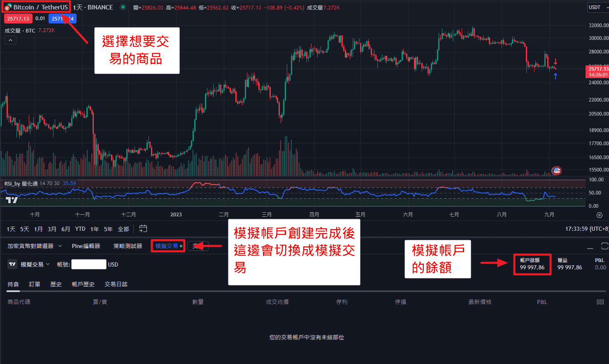The width and height of the screenshot is (609, 364).
Task: Click the RSI_by 量化通 indicator legend
Action: pos(21,183)
